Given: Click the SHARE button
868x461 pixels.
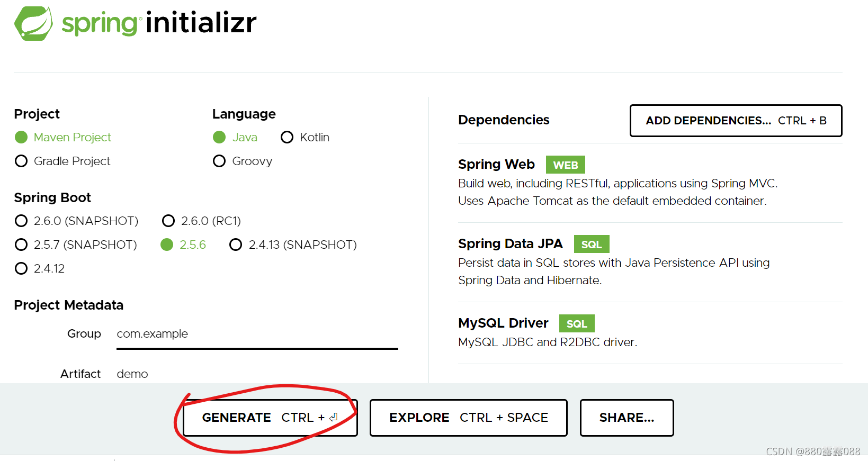Looking at the screenshot, I should (x=627, y=418).
